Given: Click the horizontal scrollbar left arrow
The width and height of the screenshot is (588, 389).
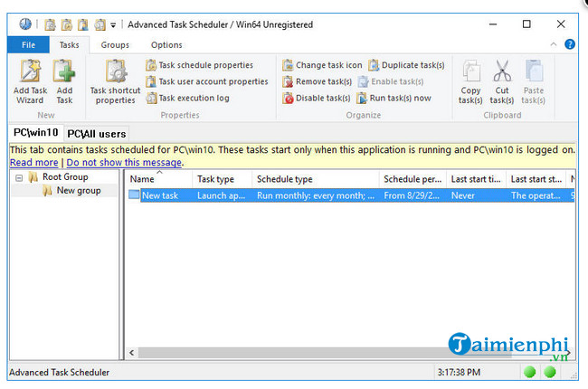Looking at the screenshot, I should [x=132, y=353].
